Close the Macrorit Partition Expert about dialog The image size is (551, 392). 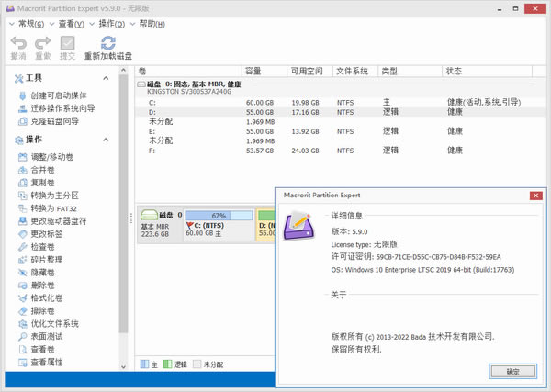click(x=535, y=196)
